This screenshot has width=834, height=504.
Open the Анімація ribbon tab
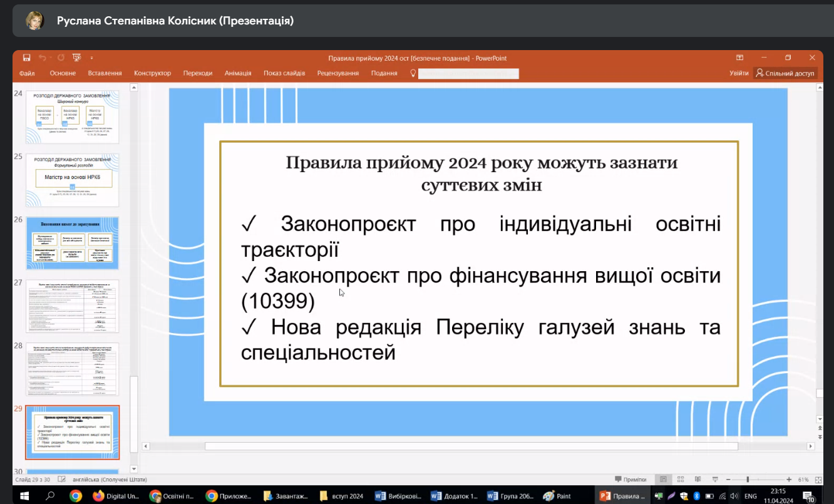(x=238, y=73)
